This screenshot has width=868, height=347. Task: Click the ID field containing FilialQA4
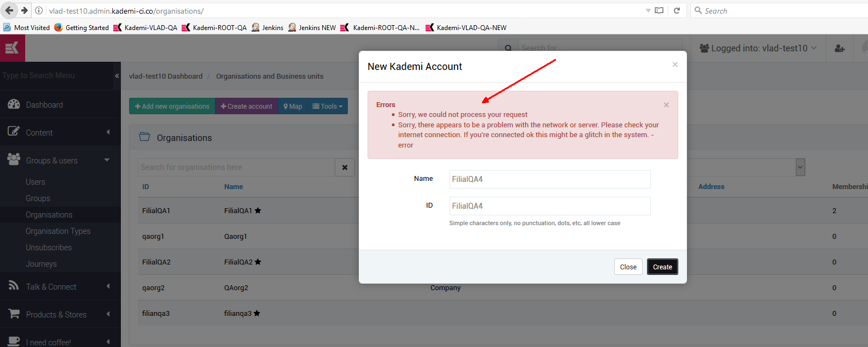[x=550, y=206]
